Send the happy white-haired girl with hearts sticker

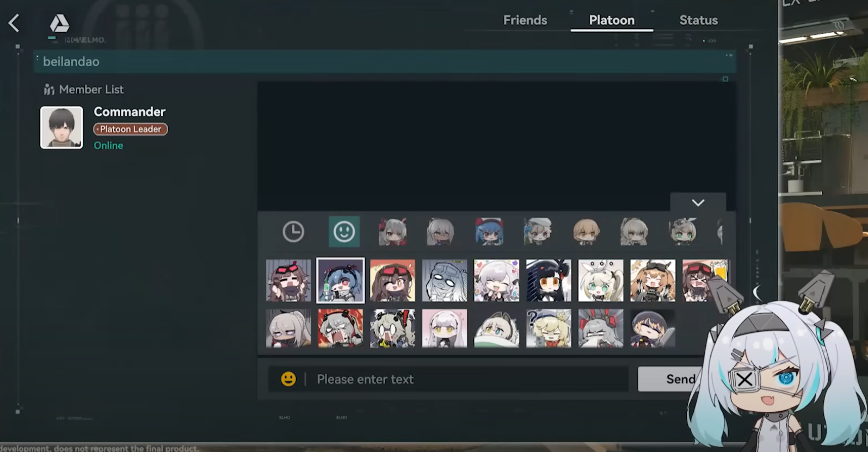coord(497,280)
